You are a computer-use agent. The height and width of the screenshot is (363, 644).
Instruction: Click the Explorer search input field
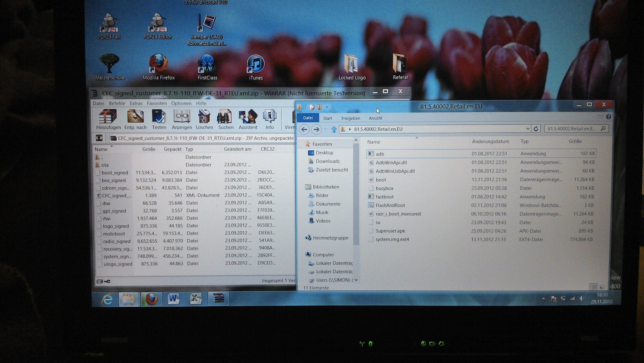click(576, 128)
